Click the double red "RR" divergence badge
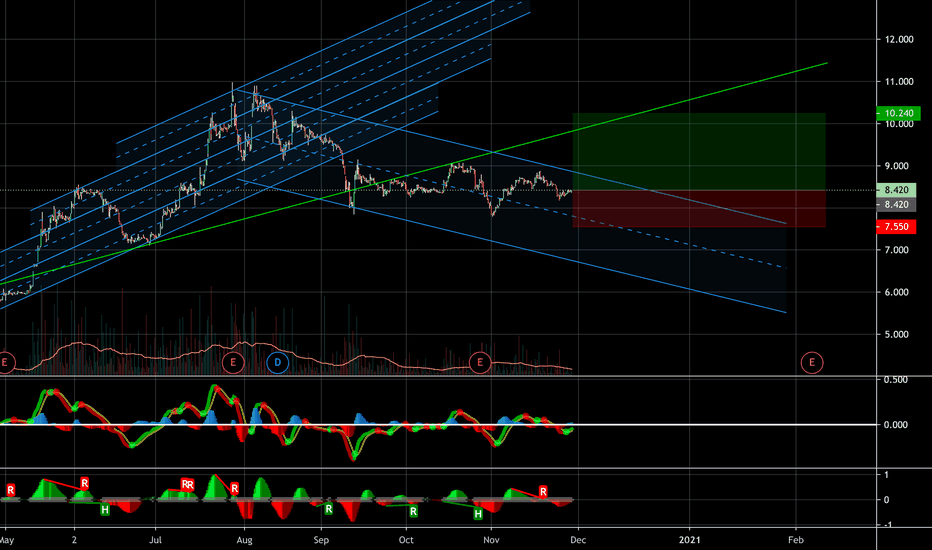 pyautogui.click(x=187, y=485)
